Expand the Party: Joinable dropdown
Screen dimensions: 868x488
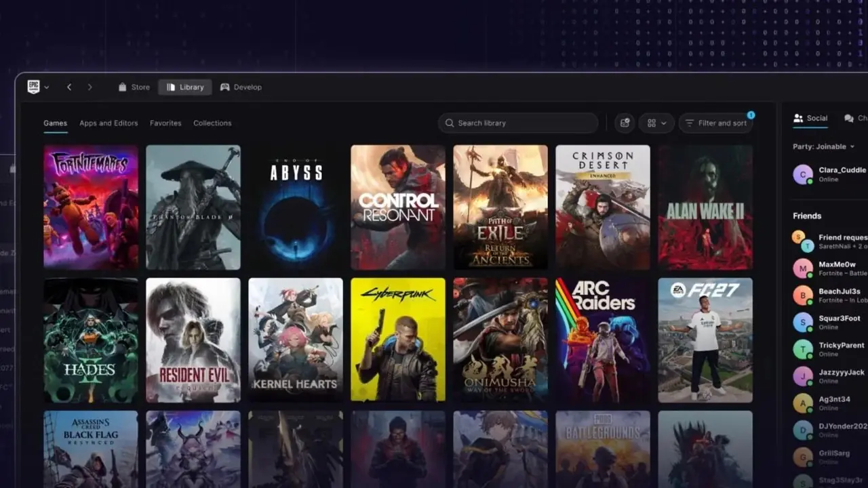click(x=824, y=146)
